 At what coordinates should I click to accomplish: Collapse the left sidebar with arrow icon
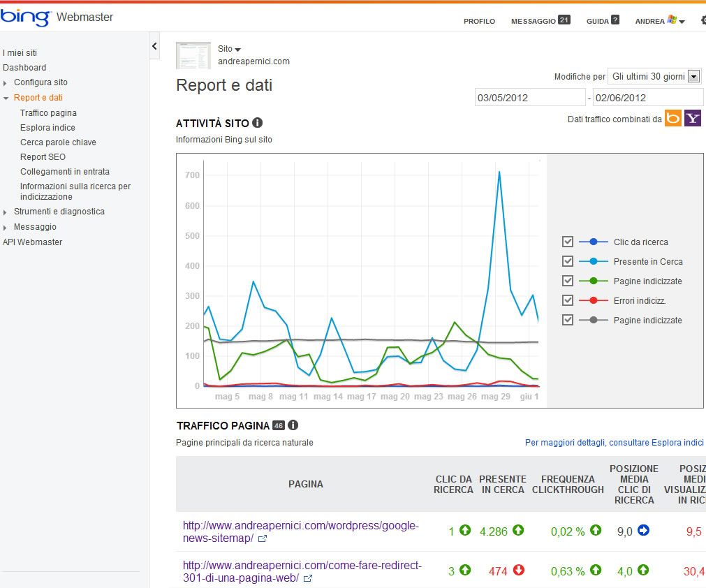pyautogui.click(x=154, y=46)
